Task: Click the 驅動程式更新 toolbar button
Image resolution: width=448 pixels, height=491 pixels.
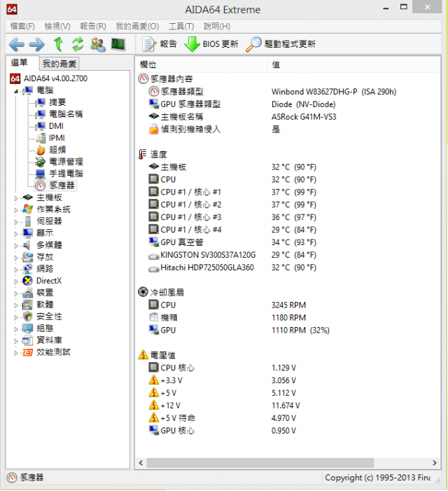Action: point(281,44)
